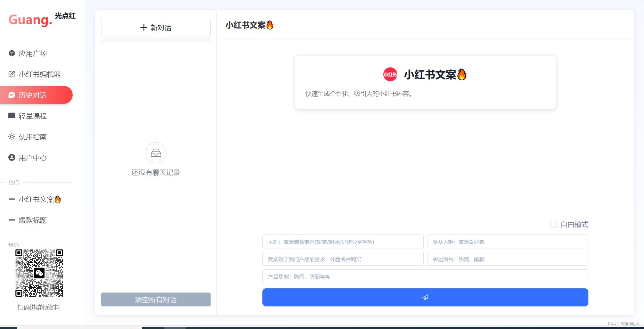Open 小红书编辑器 from the sidebar
The height and width of the screenshot is (329, 644).
[x=36, y=74]
